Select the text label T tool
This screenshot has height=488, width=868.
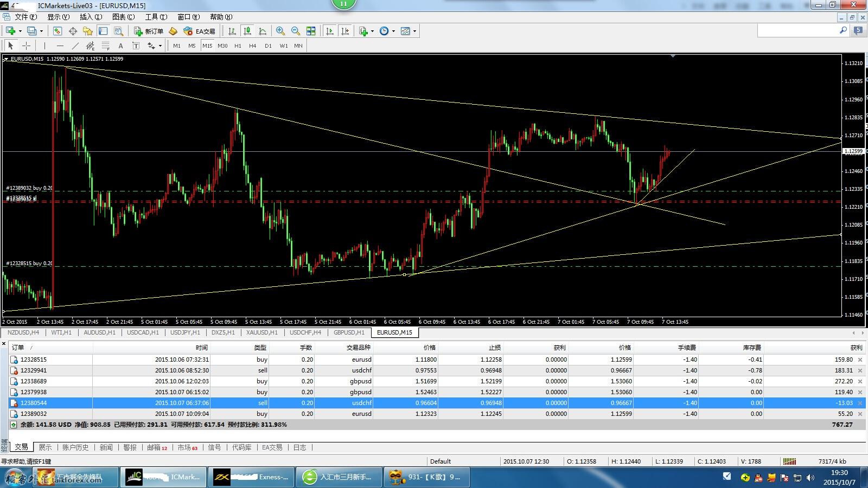[136, 46]
